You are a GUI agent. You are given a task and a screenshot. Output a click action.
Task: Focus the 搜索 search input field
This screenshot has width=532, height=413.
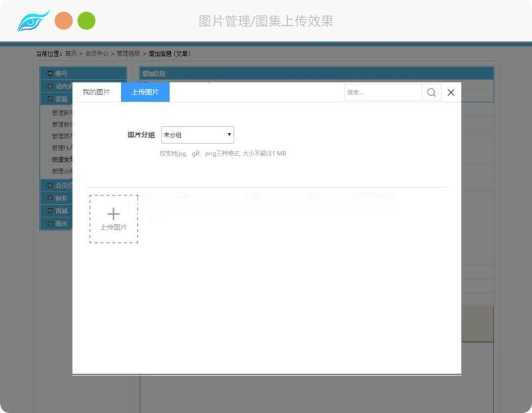(382, 92)
